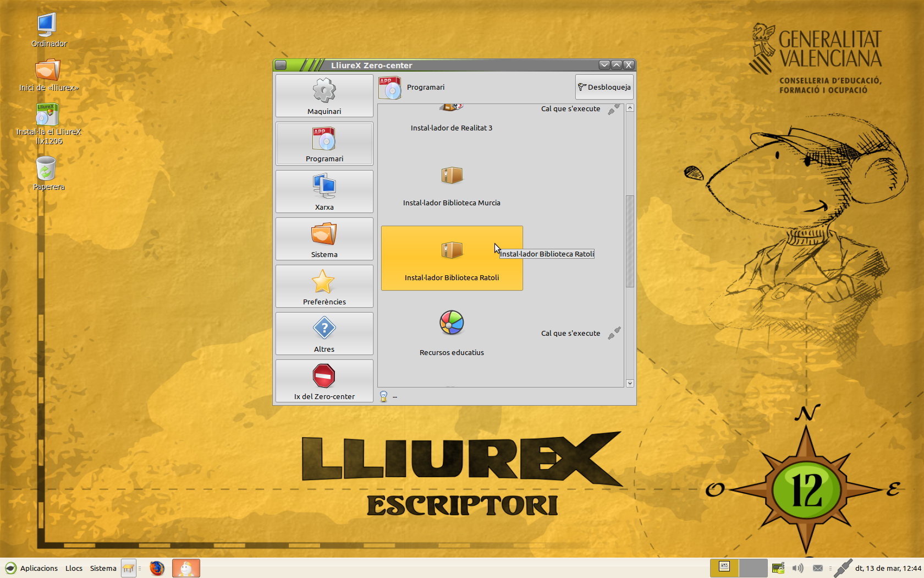Open Inici de «lliurex» home folder

(48, 70)
